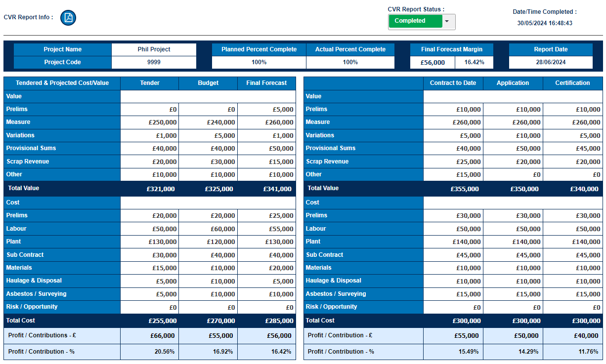Click the Final Forecast Margin percentage 16.42%

(474, 63)
